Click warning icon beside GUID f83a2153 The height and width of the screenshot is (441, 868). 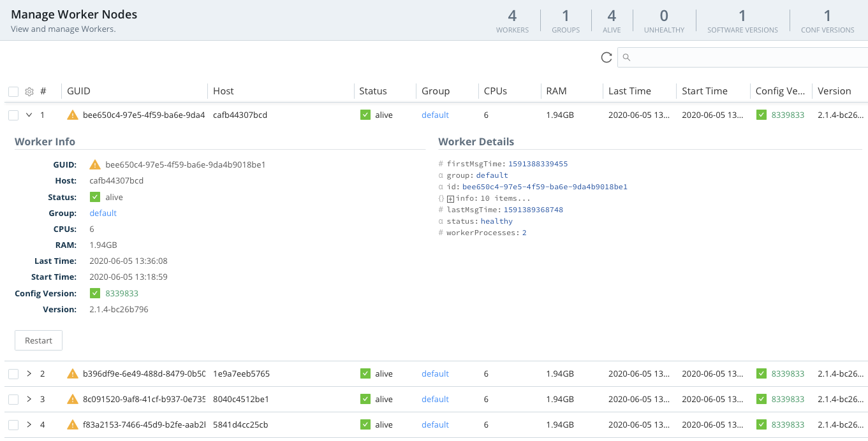73,425
